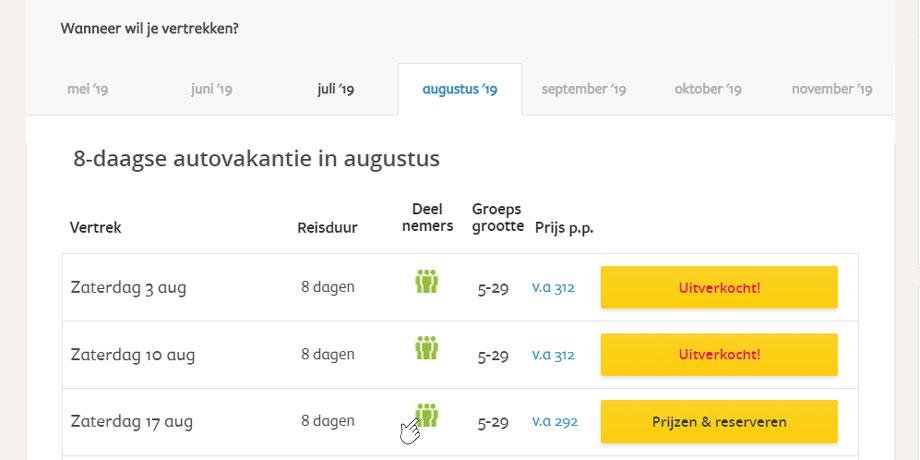Screen dimensions: 920x460
Task: Switch to november '19 tab
Action: 832,89
